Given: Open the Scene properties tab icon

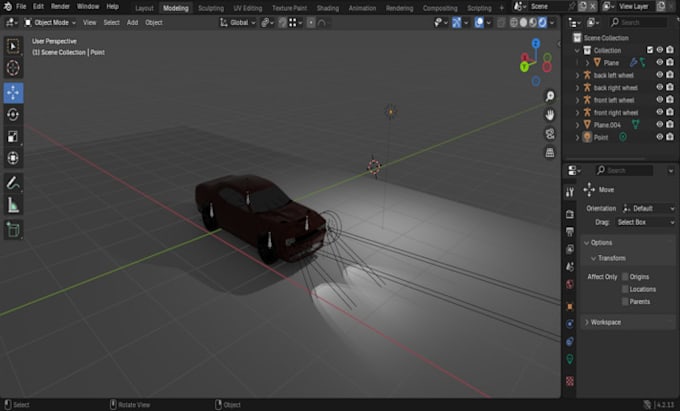Looking at the screenshot, I should pos(570,267).
